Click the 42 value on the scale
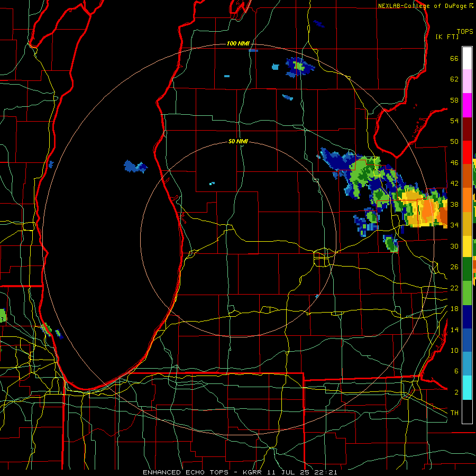The image size is (476, 476). [x=454, y=184]
